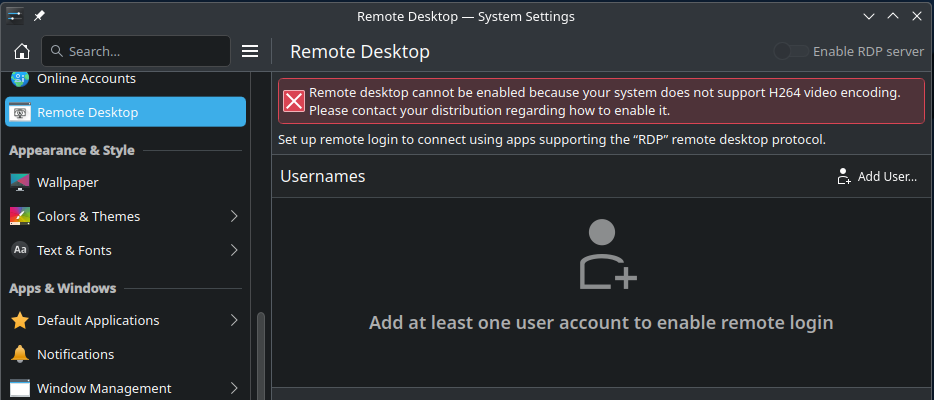The image size is (934, 400).
Task: Click the Home icon button
Action: click(21, 51)
